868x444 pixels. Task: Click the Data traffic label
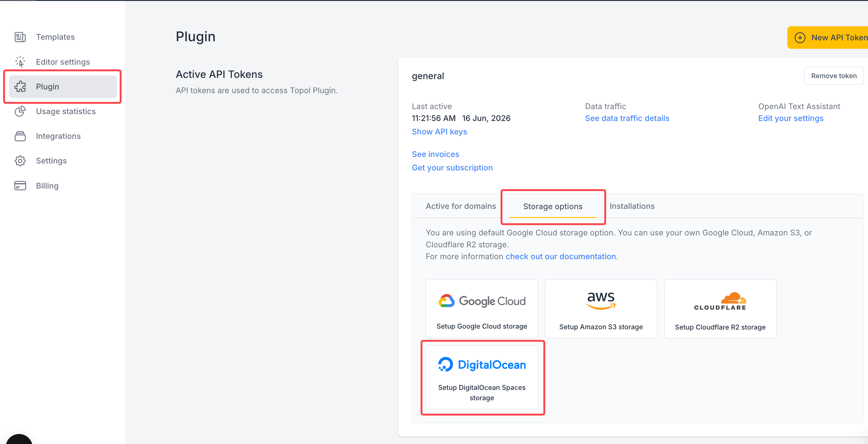point(606,106)
